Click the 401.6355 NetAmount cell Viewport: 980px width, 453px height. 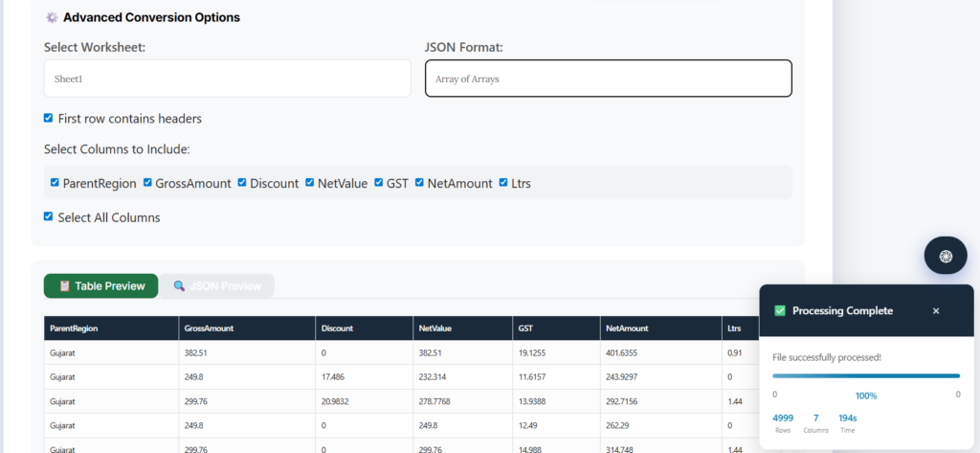pyautogui.click(x=660, y=352)
